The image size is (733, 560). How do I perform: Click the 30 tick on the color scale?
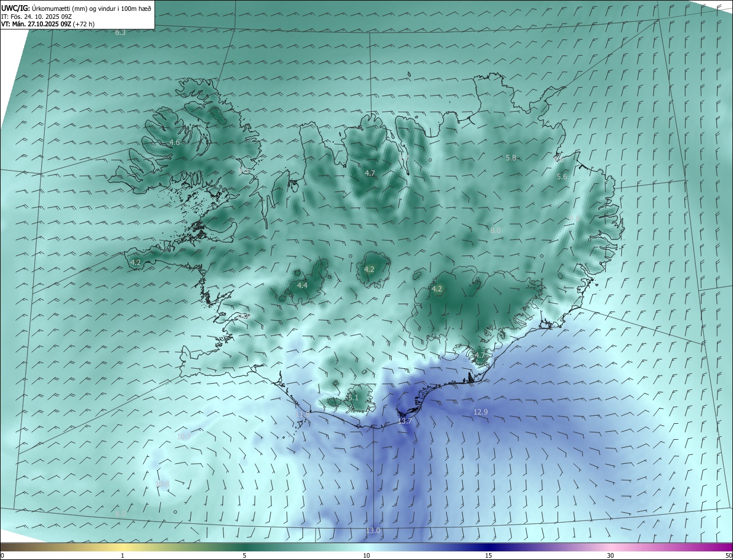[x=610, y=555]
